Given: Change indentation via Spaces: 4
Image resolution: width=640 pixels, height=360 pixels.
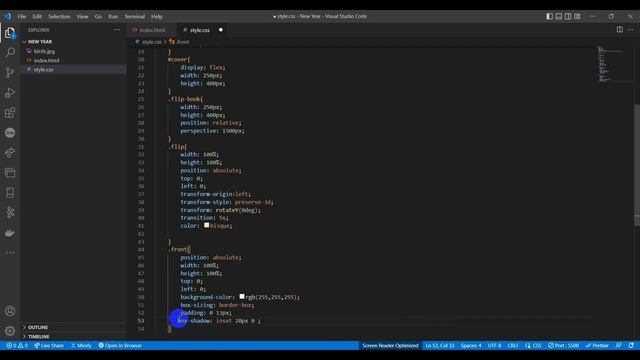Looking at the screenshot, I should [471, 345].
